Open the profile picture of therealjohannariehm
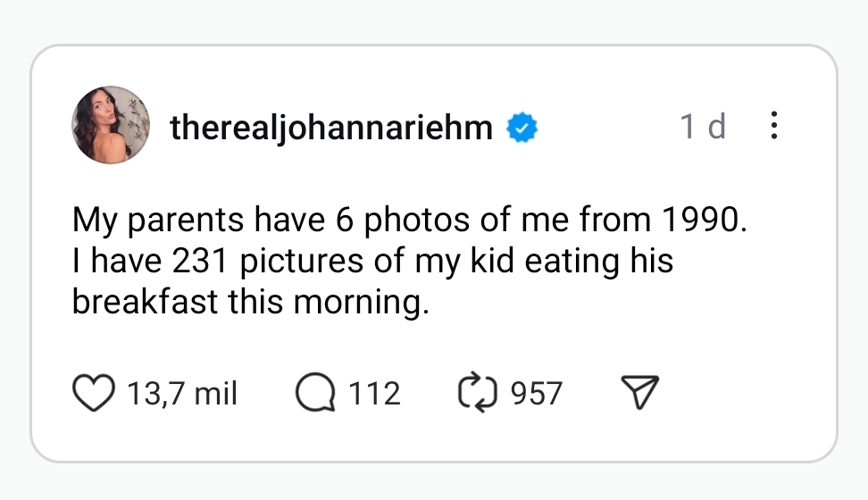The height and width of the screenshot is (500, 868). coord(111,125)
